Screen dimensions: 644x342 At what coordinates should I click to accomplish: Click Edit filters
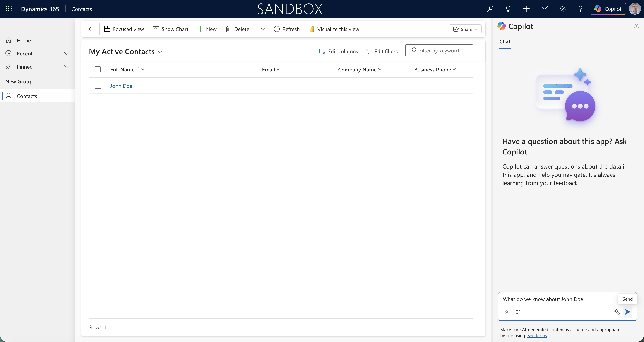[x=381, y=51]
